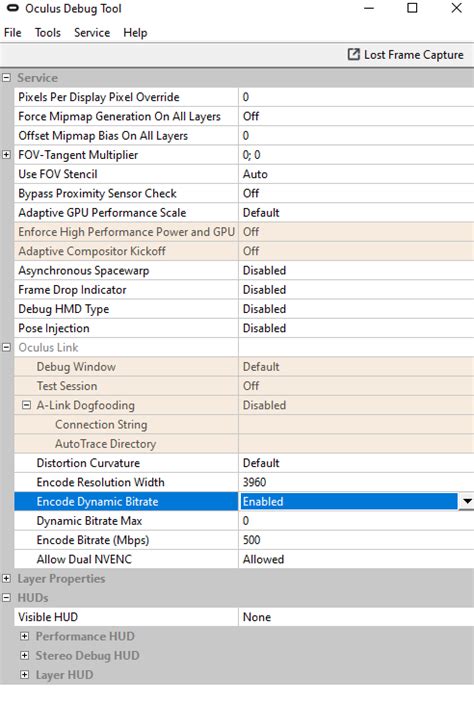Viewport: 474px width, 703px height.
Task: Edit the Encode Resolution Width value 3960
Action: [356, 482]
